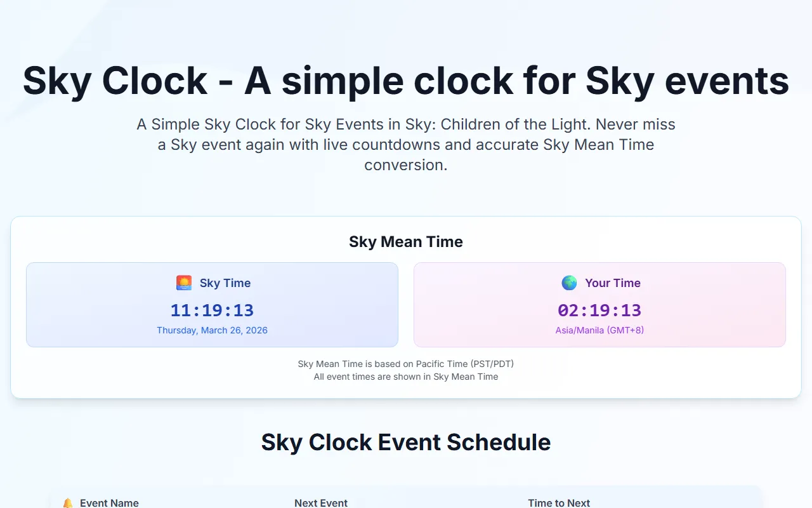Click the globe icon beside Your Time
The image size is (812, 508).
tap(569, 283)
